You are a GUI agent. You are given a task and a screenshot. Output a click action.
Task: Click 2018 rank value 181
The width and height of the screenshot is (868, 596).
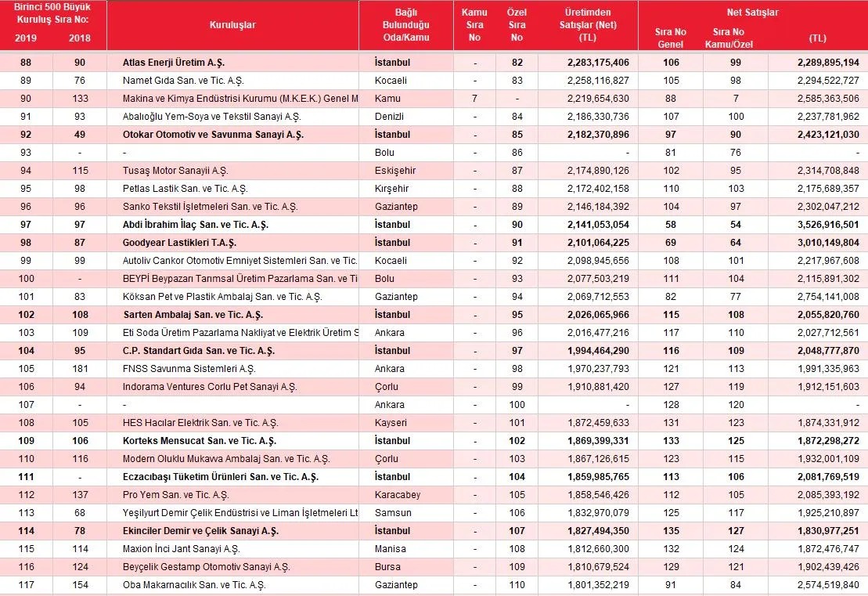(80, 368)
